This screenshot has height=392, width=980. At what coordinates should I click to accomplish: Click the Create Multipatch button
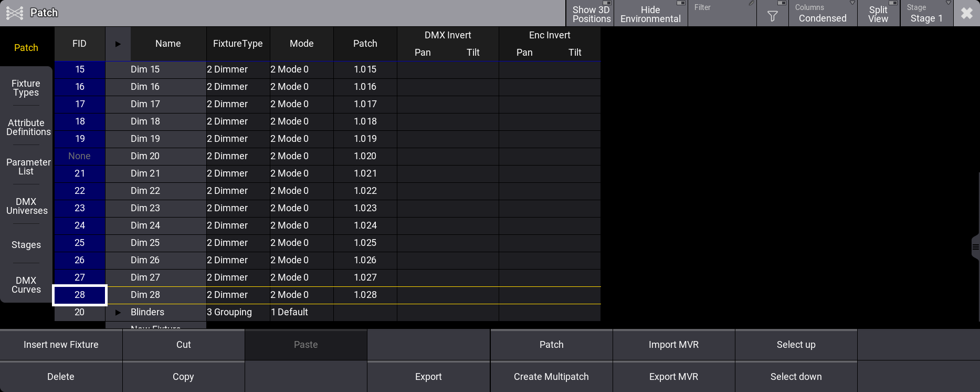pos(551,377)
